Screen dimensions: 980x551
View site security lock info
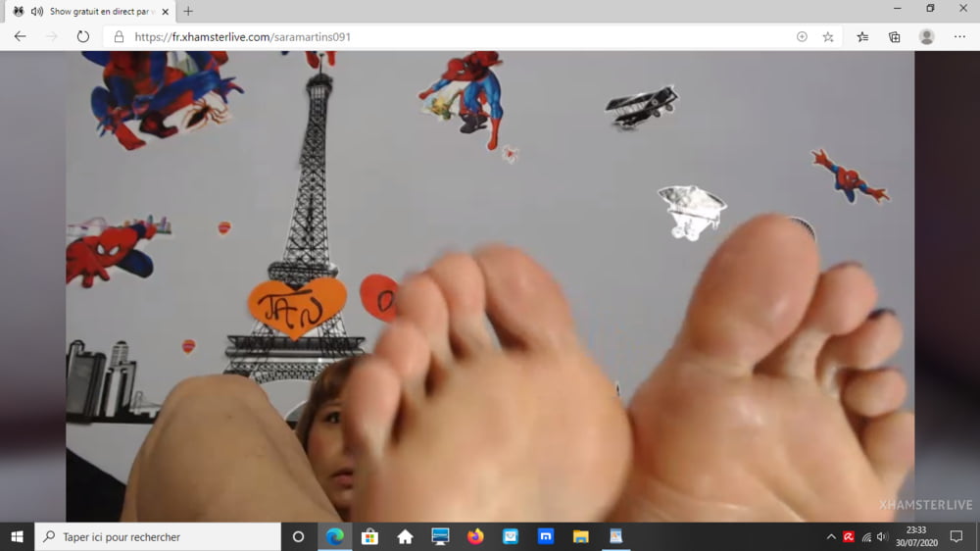pyautogui.click(x=119, y=37)
